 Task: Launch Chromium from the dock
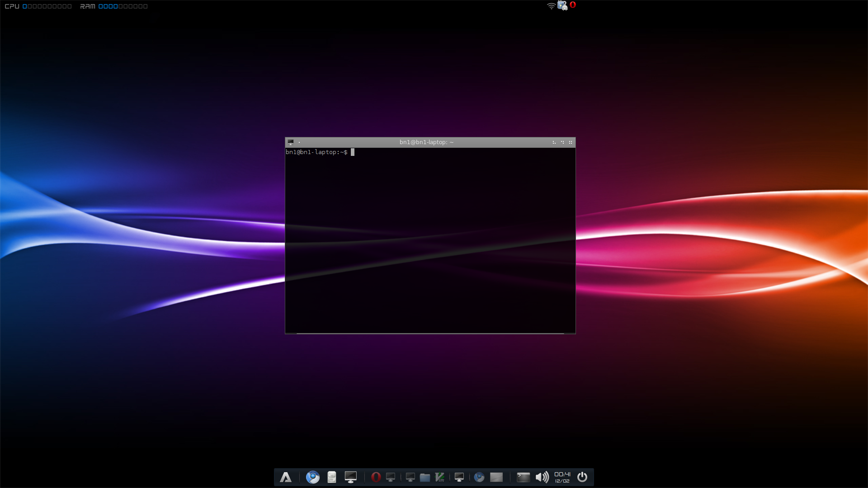[x=312, y=477]
